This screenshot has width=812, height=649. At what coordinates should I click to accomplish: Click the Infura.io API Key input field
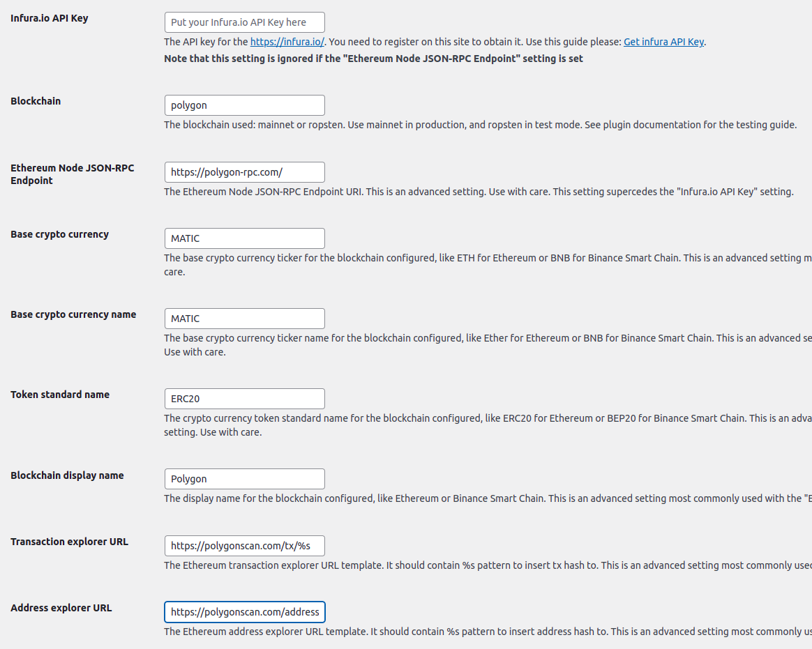pyautogui.click(x=244, y=22)
